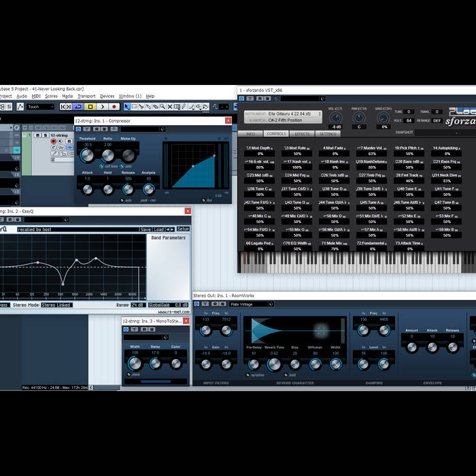Click the EasyQ Setup button
Image resolution: width=476 pixels, height=476 pixels.
coord(182,229)
